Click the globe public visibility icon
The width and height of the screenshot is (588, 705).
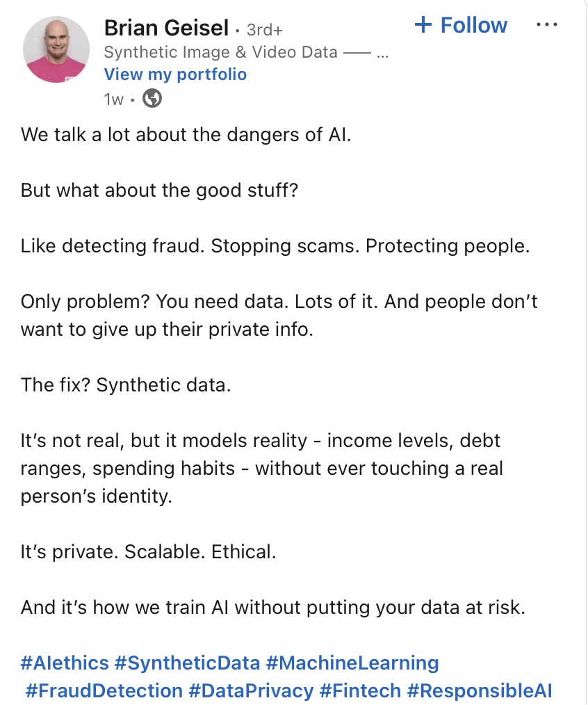[x=152, y=99]
